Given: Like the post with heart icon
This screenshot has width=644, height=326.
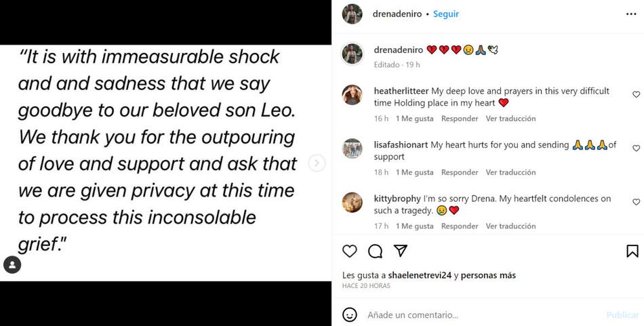Looking at the screenshot, I should click(x=350, y=251).
